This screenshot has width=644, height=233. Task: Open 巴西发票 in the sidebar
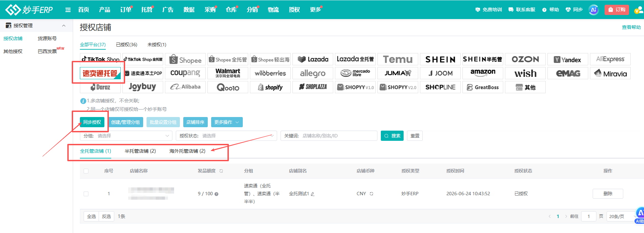[47, 51]
